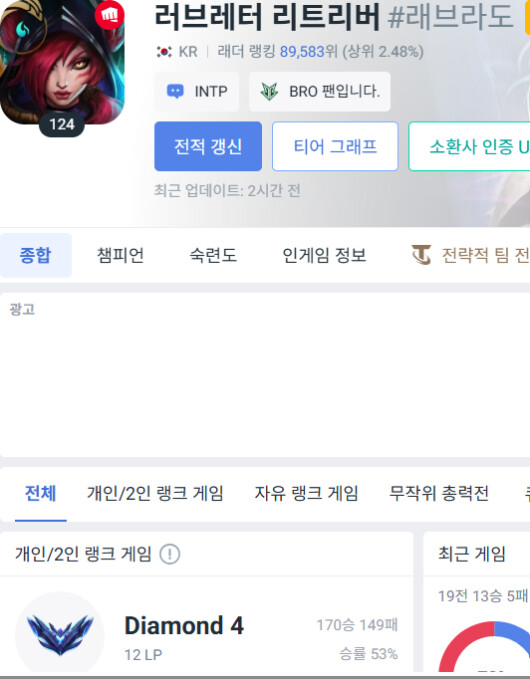The width and height of the screenshot is (530, 679).
Task: Click the TFT logo icon in tabs
Action: click(421, 255)
